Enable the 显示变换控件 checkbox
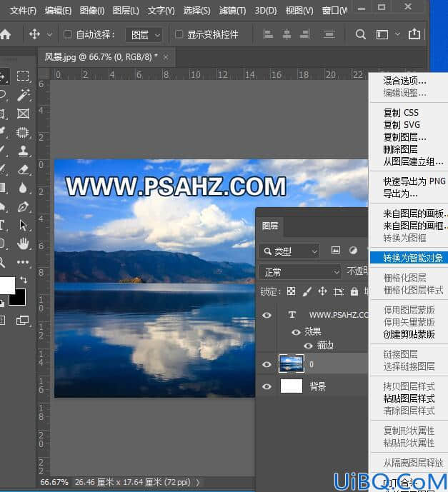Viewport: 448px width, 492px height. click(179, 34)
